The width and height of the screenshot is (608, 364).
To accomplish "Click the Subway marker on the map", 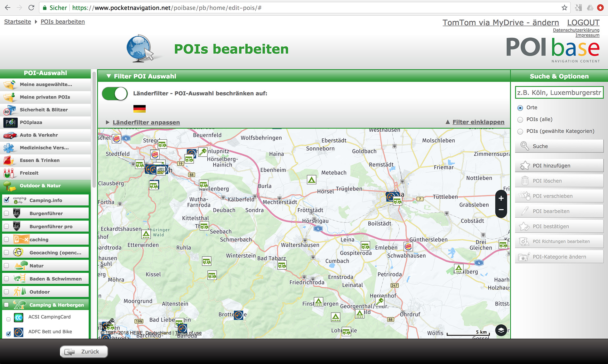I will tap(161, 170).
